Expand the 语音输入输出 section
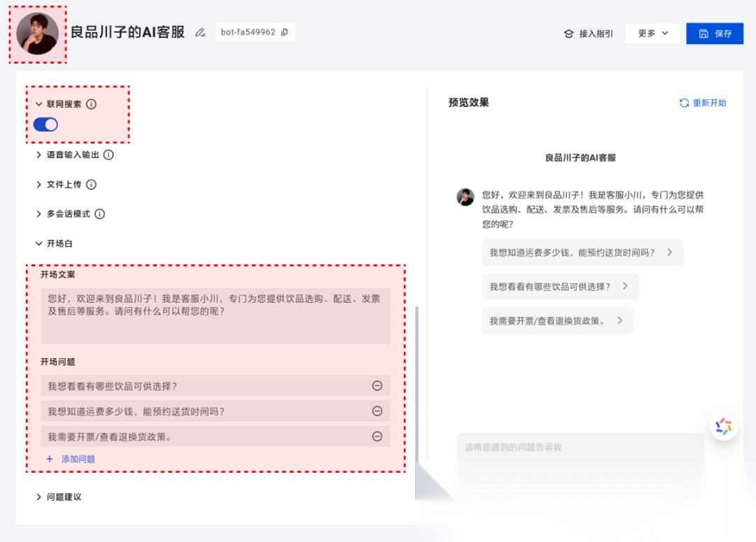 39,155
